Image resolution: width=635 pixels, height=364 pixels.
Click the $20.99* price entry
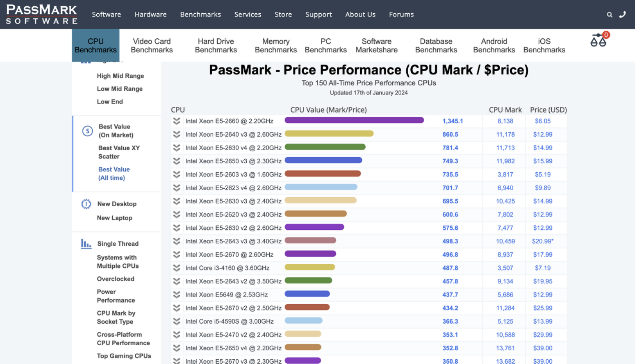coord(543,241)
